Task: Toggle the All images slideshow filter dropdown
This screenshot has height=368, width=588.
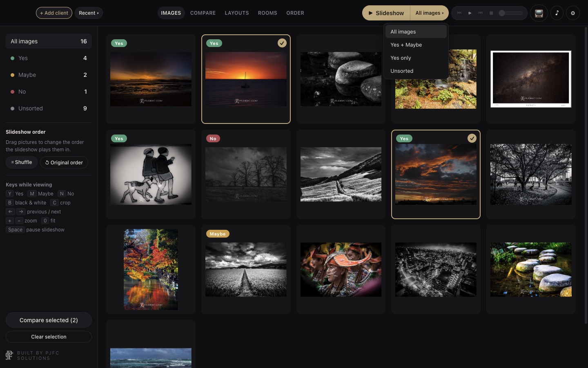Action: click(429, 13)
